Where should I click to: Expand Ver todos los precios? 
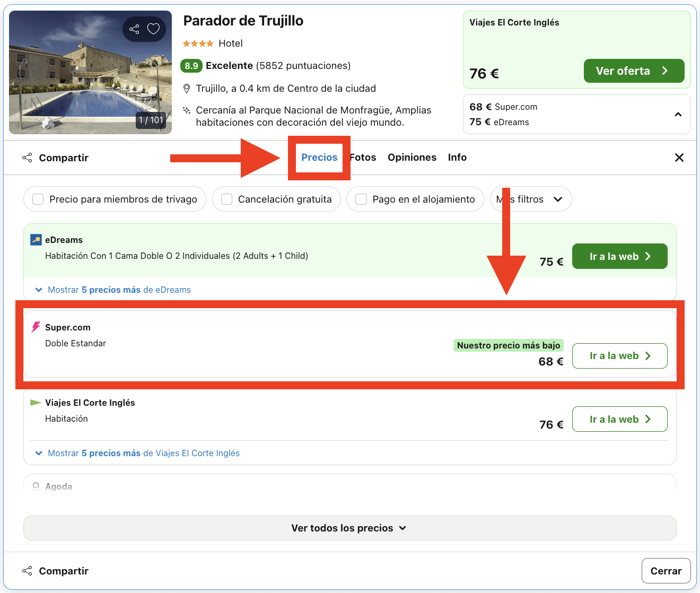click(x=349, y=528)
